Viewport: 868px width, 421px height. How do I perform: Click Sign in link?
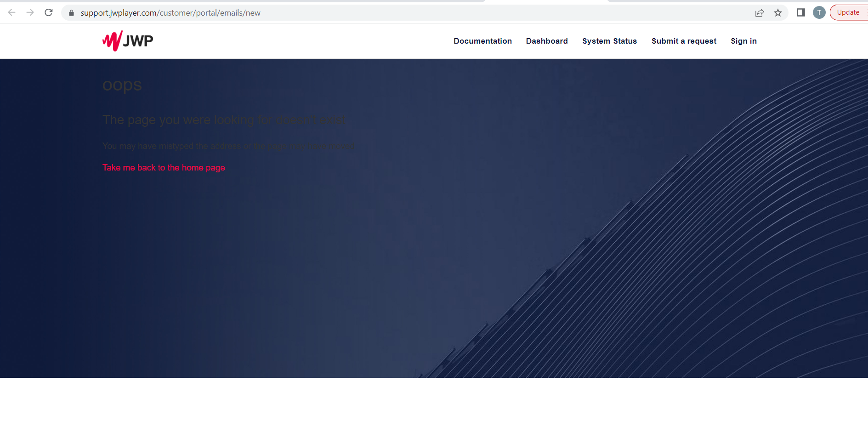click(743, 41)
